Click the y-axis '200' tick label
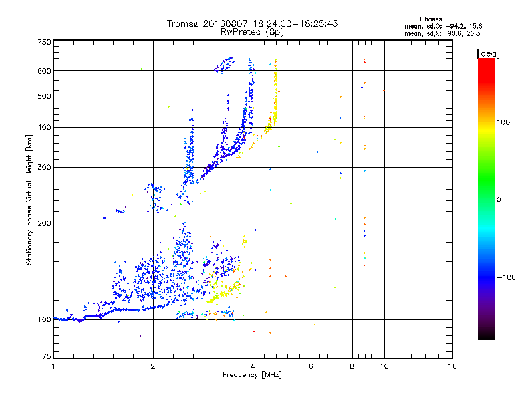 [44, 223]
